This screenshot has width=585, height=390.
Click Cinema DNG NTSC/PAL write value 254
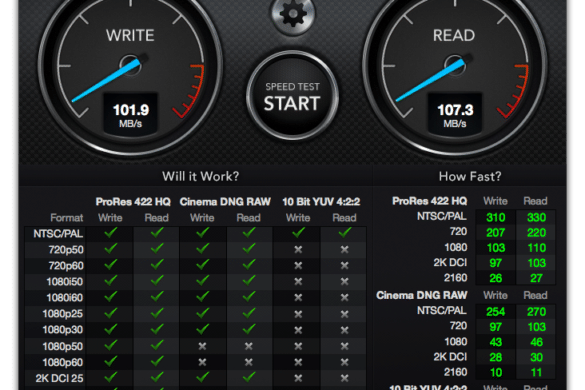495,312
